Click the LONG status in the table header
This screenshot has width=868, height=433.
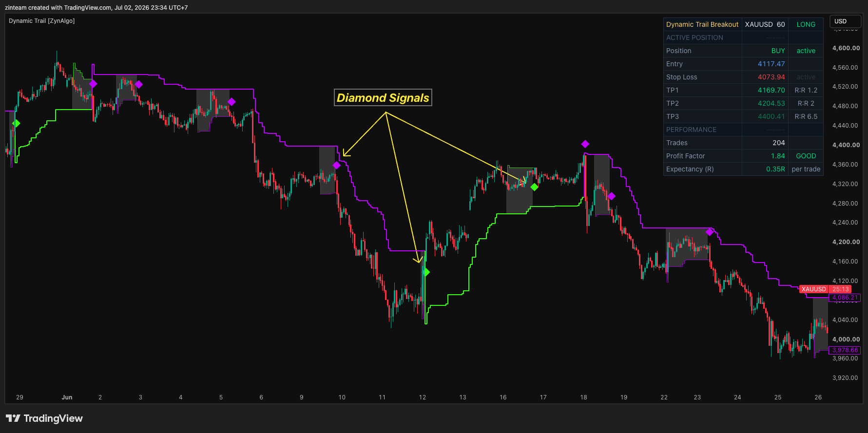click(806, 24)
